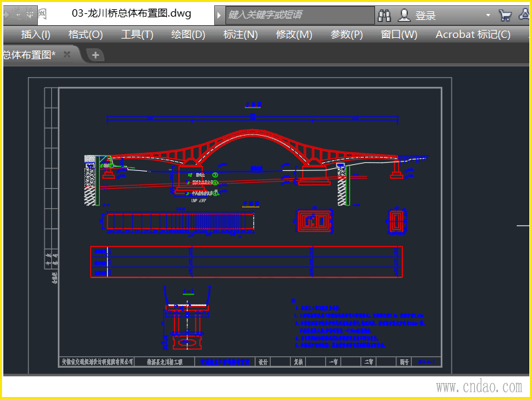Close the 总体布置图 drawing tab

tap(67, 55)
